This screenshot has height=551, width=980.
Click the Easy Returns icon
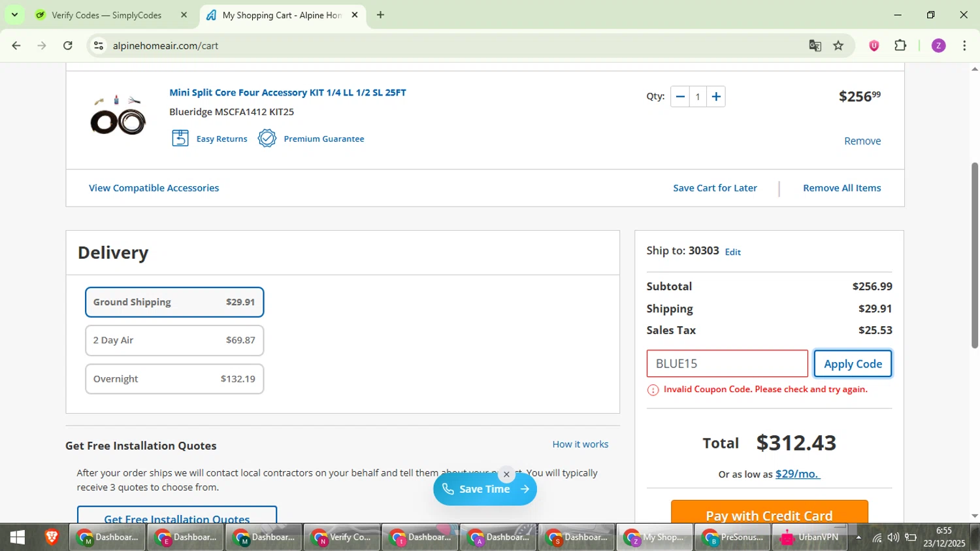pyautogui.click(x=180, y=138)
